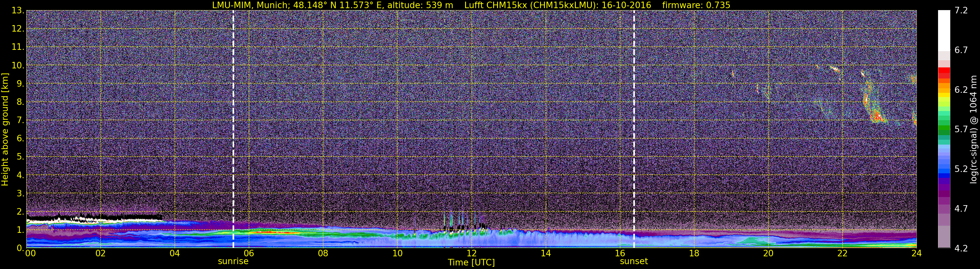The image size is (980, 269).
Task: Click the time axis tick label "22"
Action: point(842,253)
